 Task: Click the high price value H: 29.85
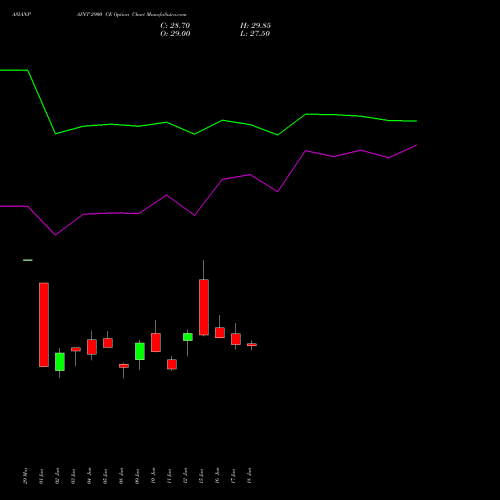tap(255, 26)
